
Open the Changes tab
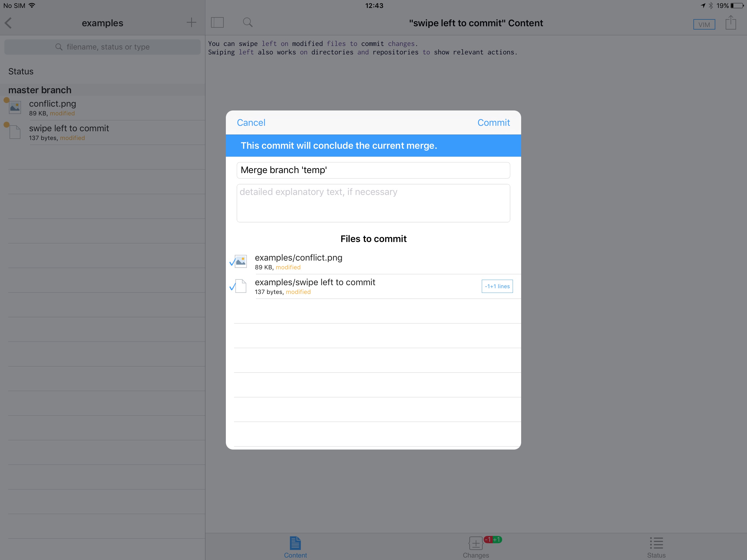click(x=476, y=547)
